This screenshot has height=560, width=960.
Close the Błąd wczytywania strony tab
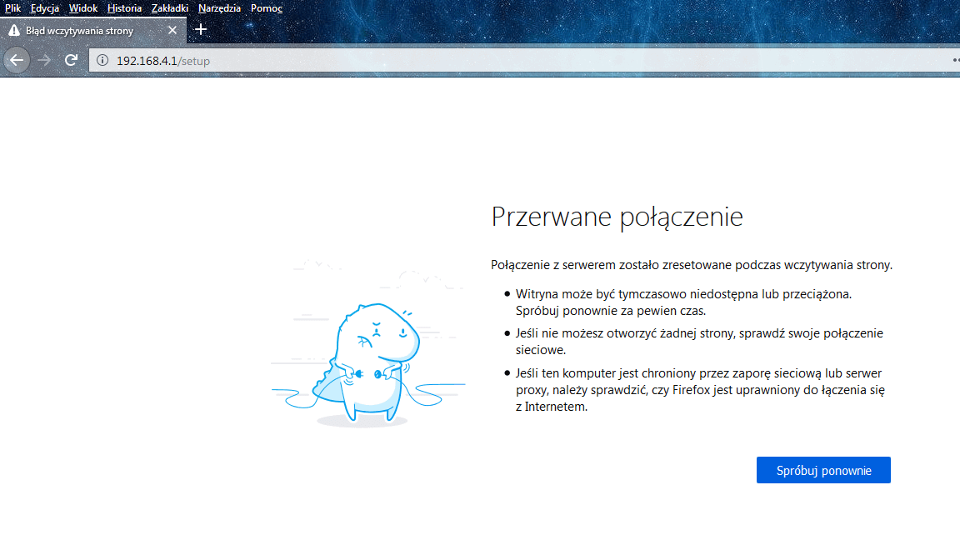coord(172,30)
